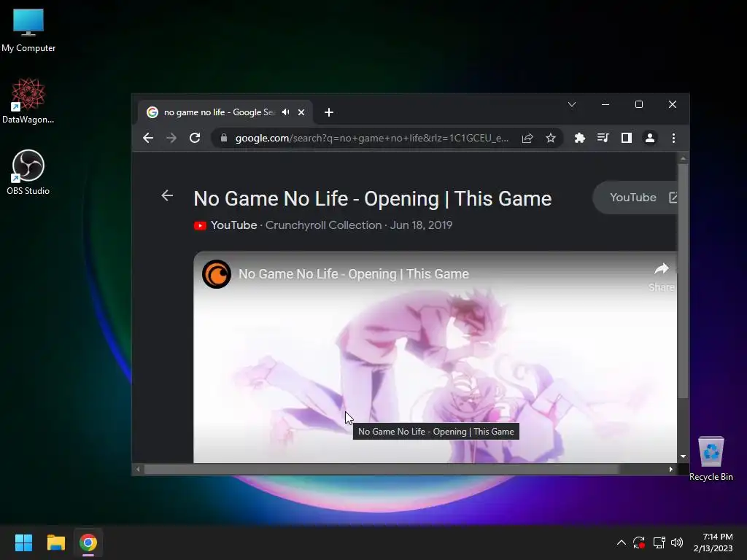The image size is (747, 560).
Task: Click 'Jun 18, 2019' date text
Action: [x=421, y=225]
